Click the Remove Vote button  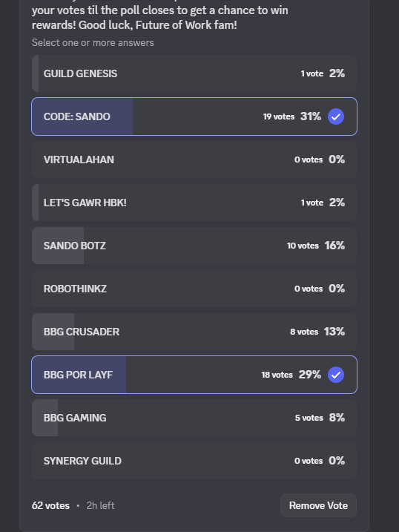click(318, 505)
